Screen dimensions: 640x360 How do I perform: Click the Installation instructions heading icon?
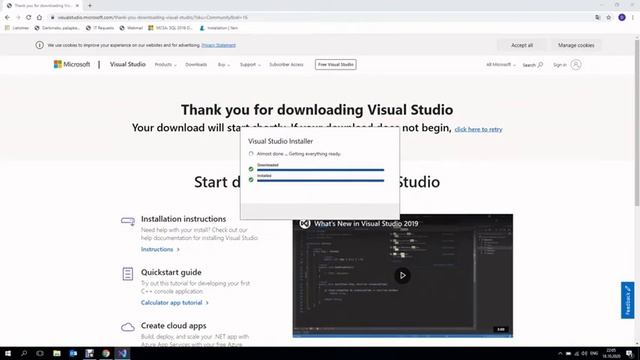pos(128,221)
